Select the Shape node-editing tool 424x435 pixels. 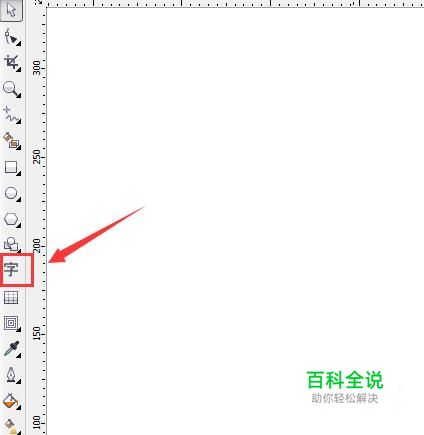coord(12,37)
